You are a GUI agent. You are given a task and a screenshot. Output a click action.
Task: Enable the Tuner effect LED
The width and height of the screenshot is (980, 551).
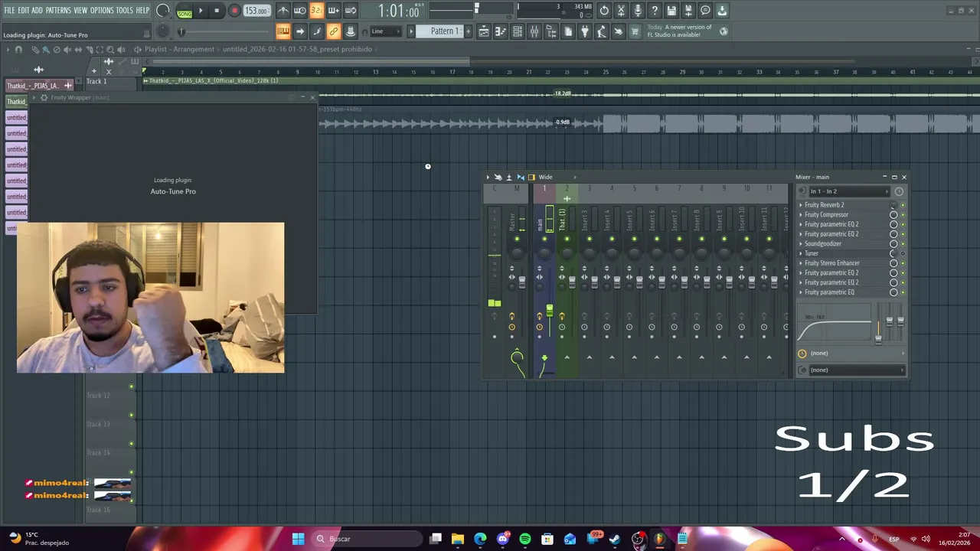tap(903, 253)
